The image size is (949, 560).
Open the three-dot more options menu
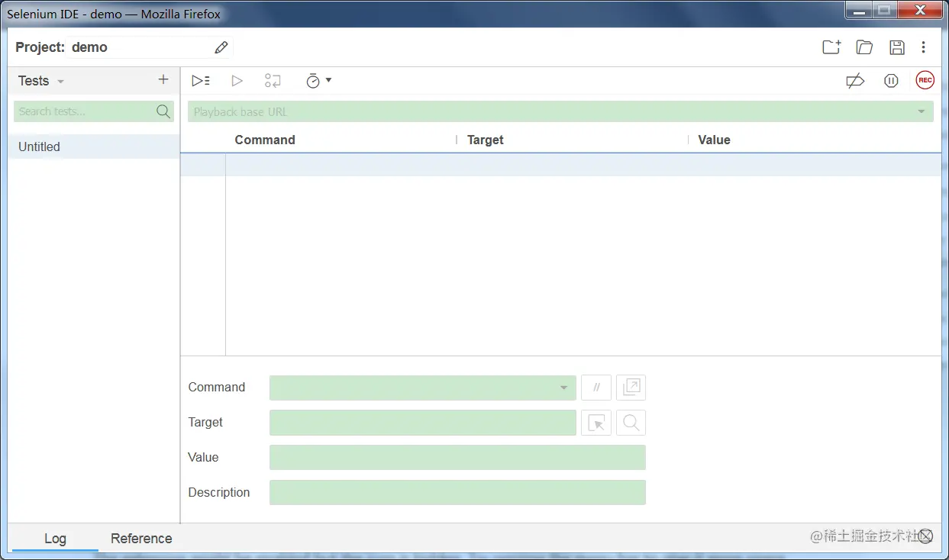[x=923, y=47]
